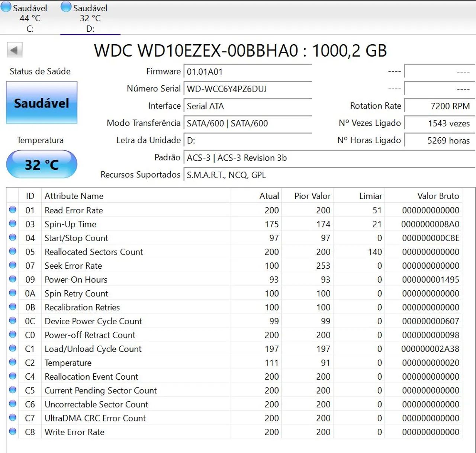Select the Spin Retry Count attribute name
476x453 pixels.
point(76,293)
